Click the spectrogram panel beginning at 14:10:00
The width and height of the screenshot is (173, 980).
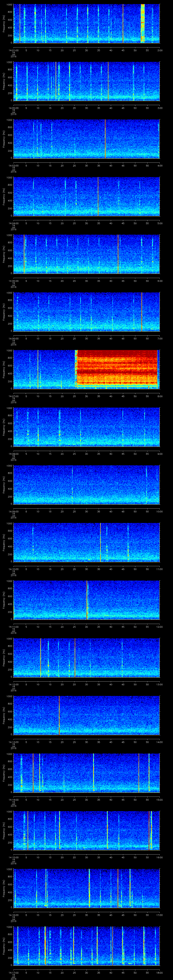(87, 542)
